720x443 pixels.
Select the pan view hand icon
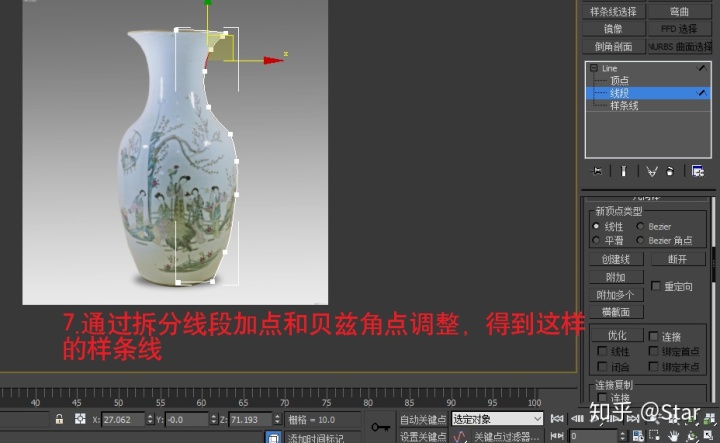(673, 436)
